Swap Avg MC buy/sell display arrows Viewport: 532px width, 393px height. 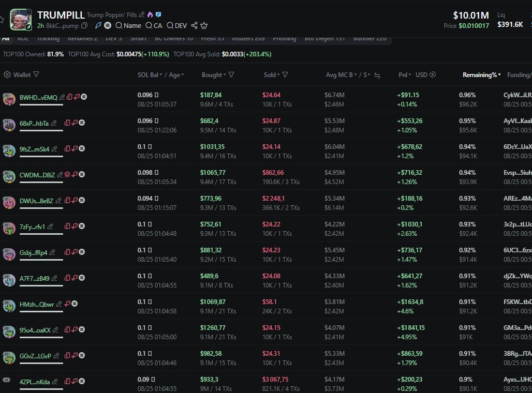[x=377, y=75]
